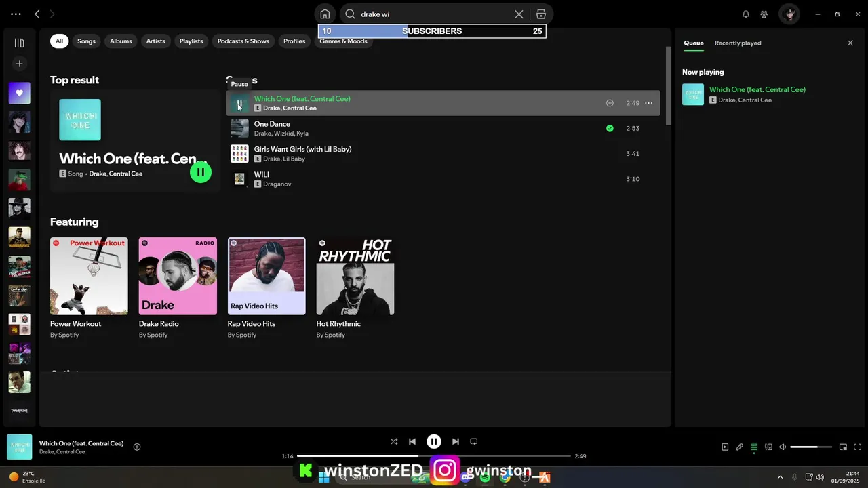
Task: Enter full screen mode
Action: click(x=858, y=447)
